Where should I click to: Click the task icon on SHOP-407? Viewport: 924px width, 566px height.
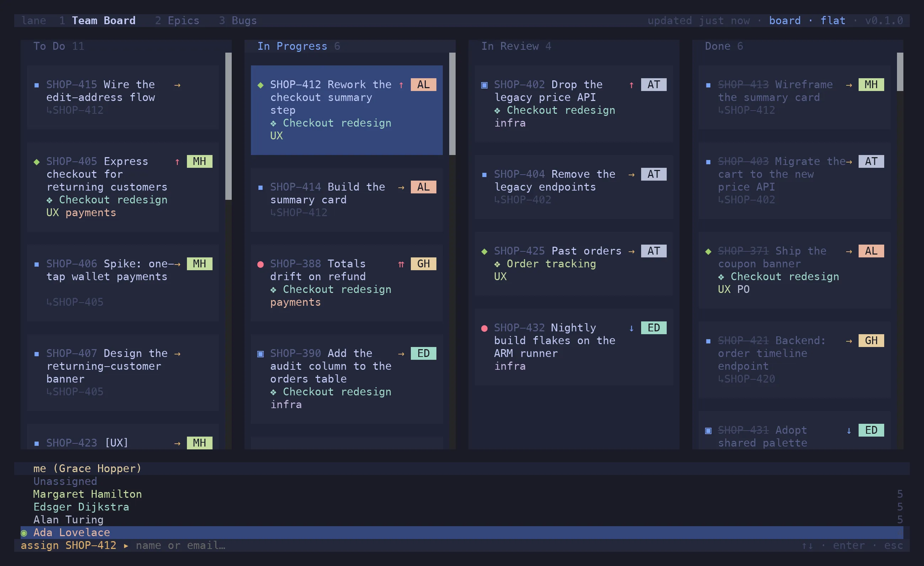36,354
